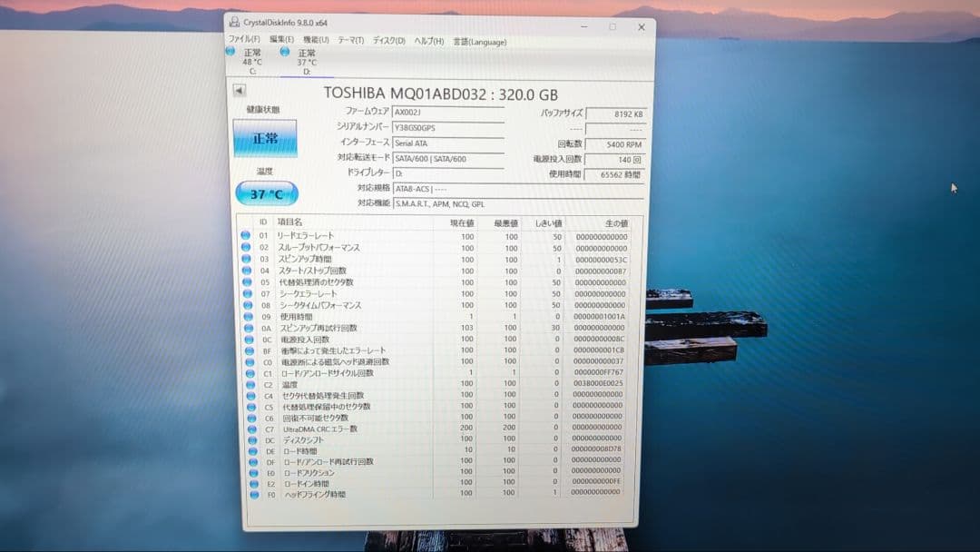Click the status icon for ID C6 回復不可能セクタ数
980x552 pixels.
(x=252, y=419)
